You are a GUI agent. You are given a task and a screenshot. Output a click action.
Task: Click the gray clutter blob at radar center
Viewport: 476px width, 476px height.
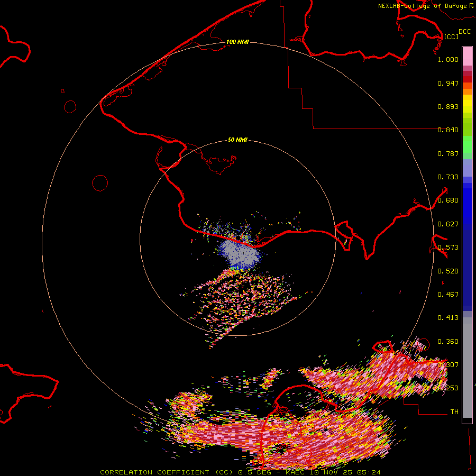[242, 254]
